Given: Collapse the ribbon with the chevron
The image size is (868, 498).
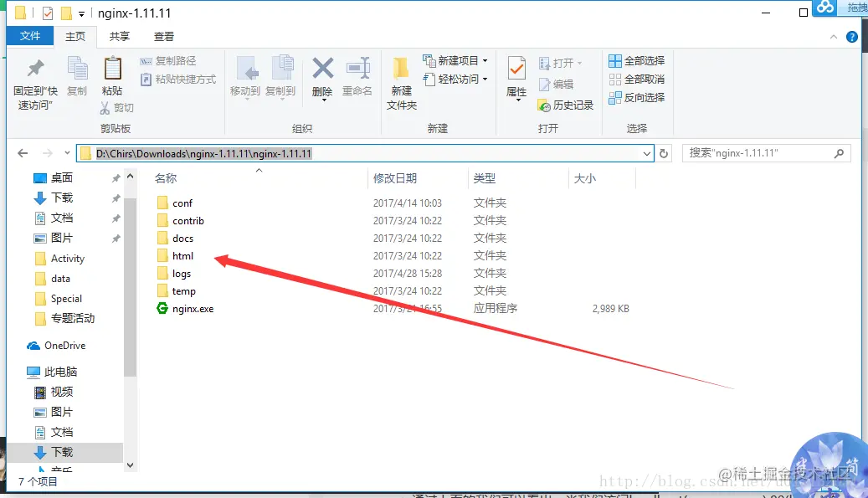Looking at the screenshot, I should pos(834,37).
